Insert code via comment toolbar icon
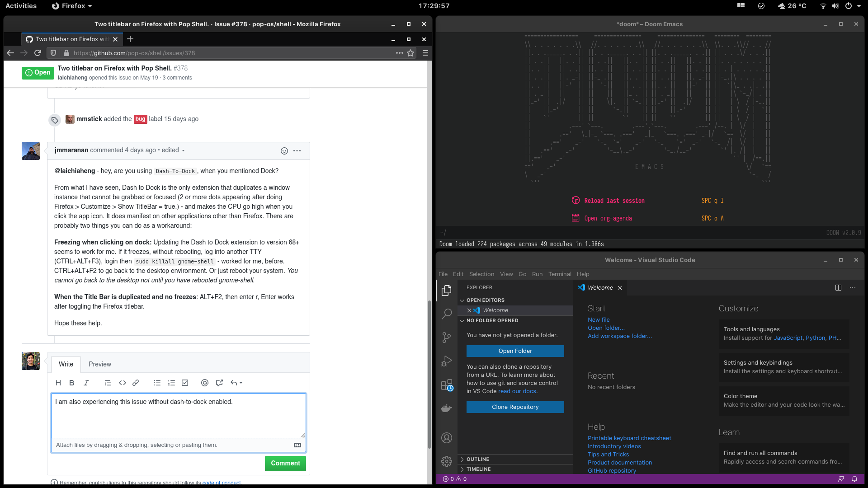The height and width of the screenshot is (488, 868). [x=122, y=383]
